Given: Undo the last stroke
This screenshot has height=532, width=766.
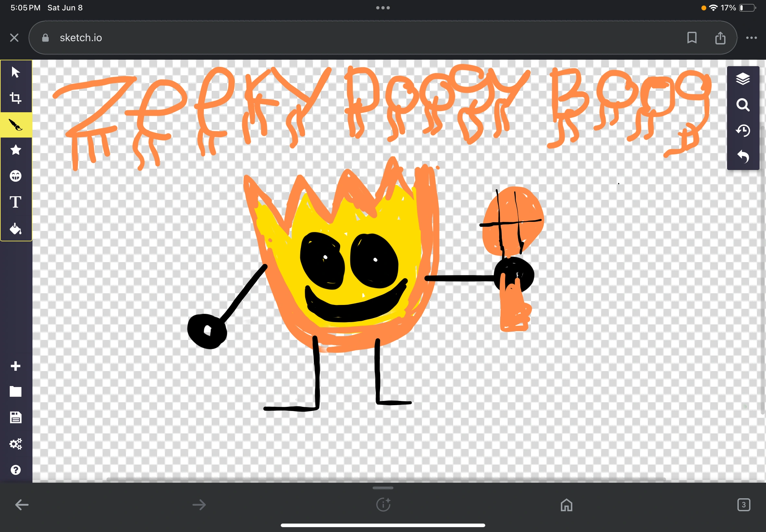Looking at the screenshot, I should (x=743, y=157).
